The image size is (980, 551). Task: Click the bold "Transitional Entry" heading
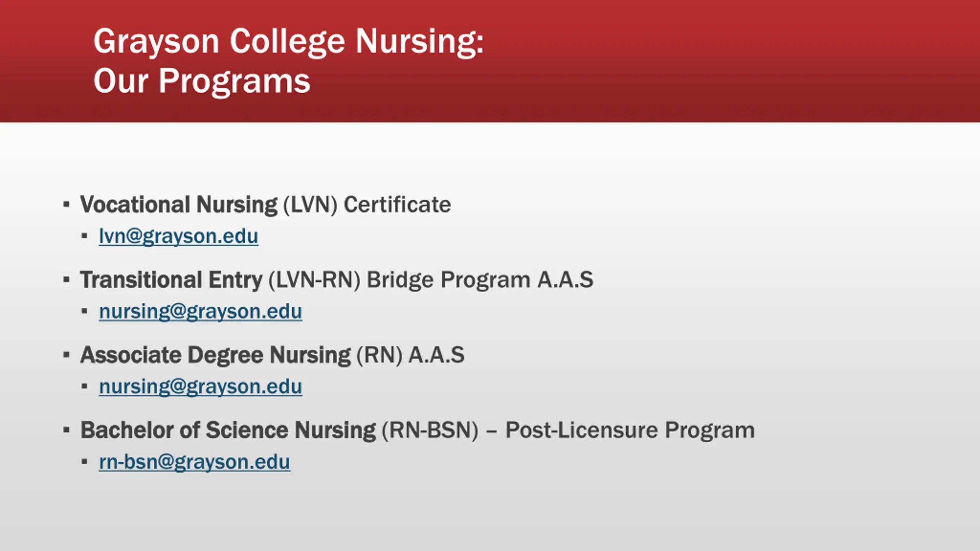(x=171, y=280)
